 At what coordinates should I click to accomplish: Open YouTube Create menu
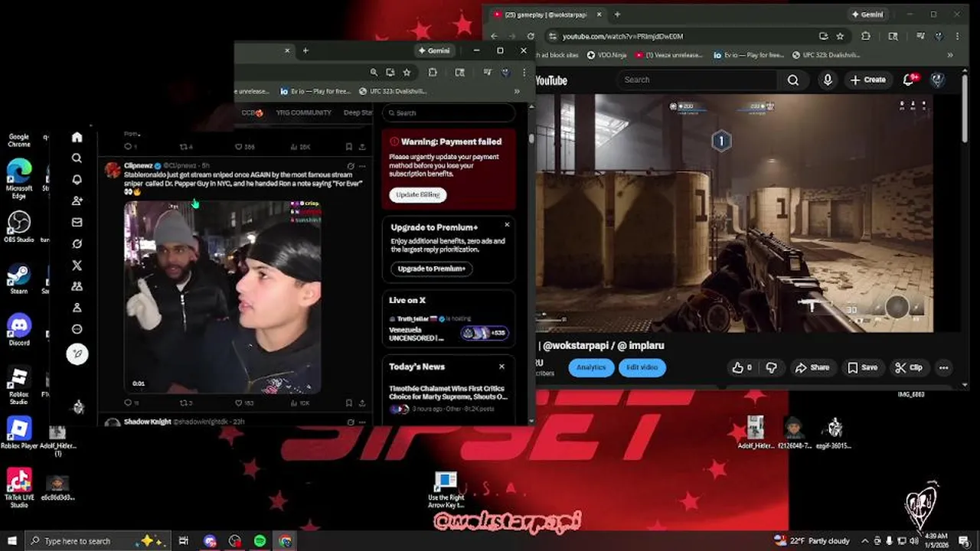tap(867, 80)
